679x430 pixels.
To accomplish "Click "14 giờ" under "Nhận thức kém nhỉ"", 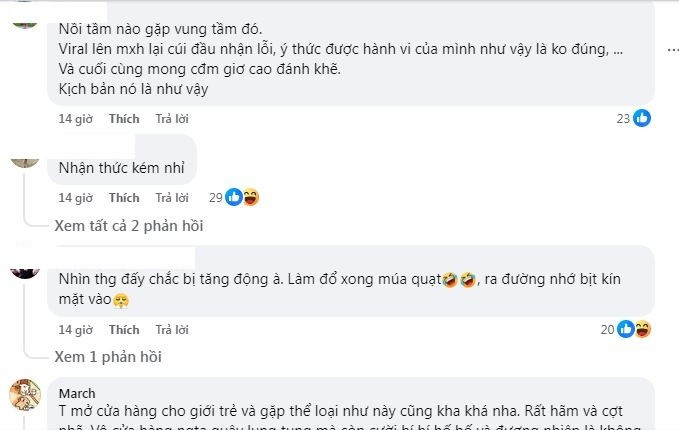I will pyautogui.click(x=75, y=198).
